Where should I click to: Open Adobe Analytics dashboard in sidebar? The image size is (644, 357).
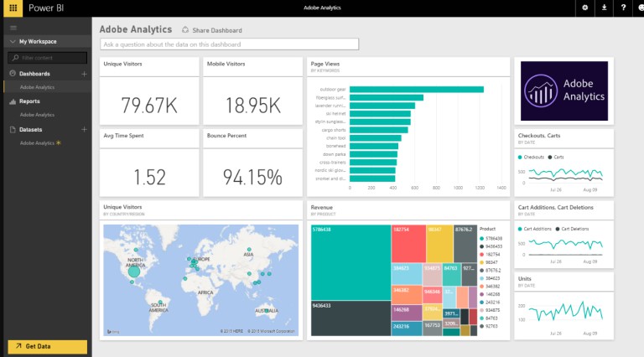coord(37,87)
